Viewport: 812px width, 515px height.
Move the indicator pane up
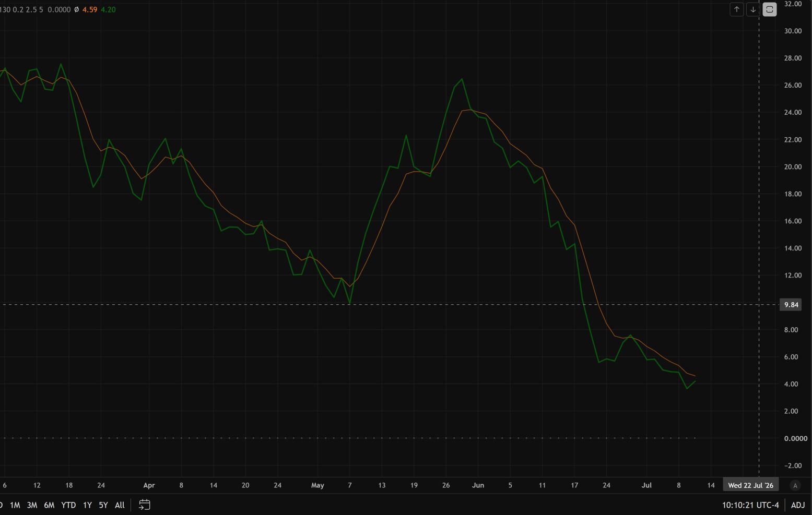736,9
